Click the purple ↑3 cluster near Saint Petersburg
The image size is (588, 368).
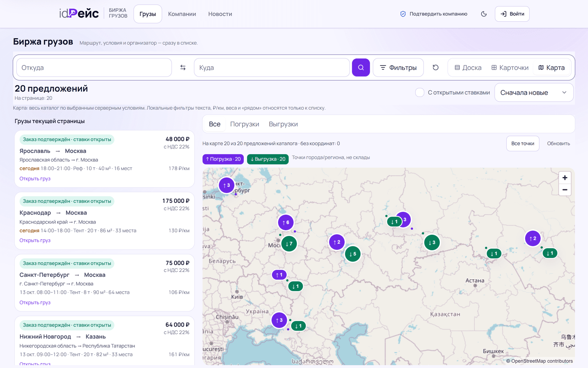(x=227, y=185)
